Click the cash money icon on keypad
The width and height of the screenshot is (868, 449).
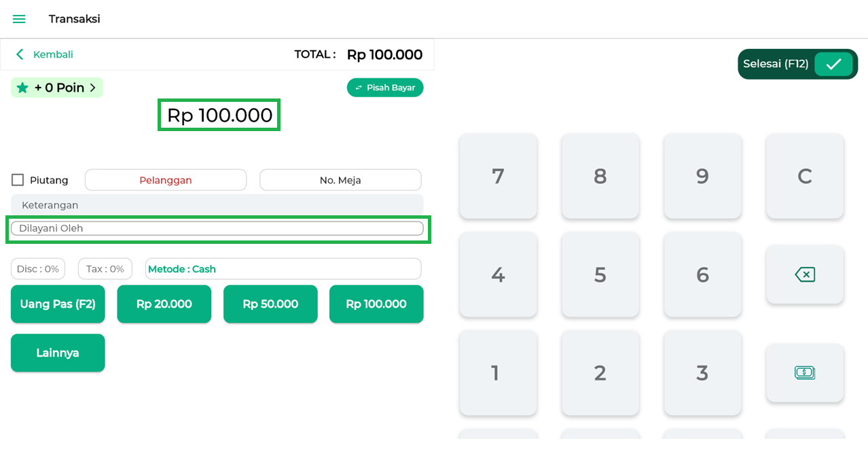pyautogui.click(x=804, y=372)
